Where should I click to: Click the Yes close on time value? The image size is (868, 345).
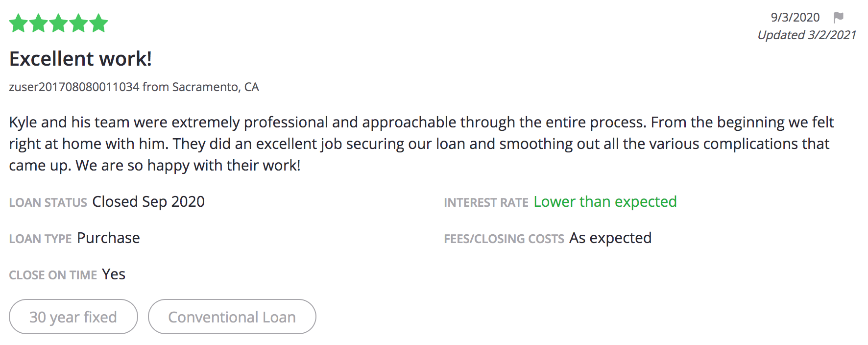pos(114,274)
